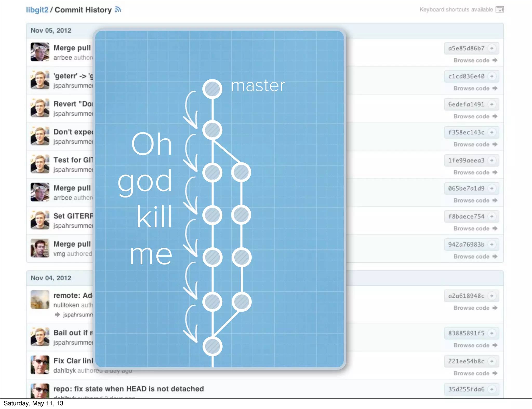Image resolution: width=532 pixels, height=409 pixels.
Task: Browse code for commit f8baece754
Action: point(475,228)
